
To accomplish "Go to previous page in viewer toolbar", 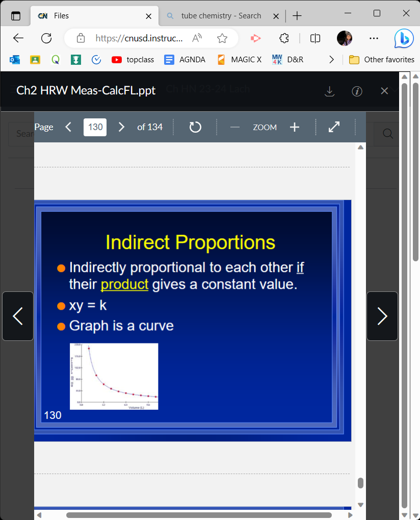I will [69, 127].
